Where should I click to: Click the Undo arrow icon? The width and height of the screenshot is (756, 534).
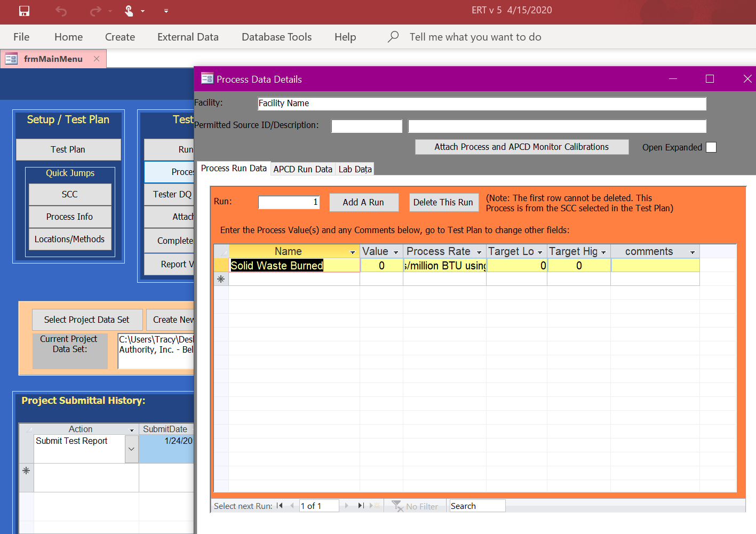tap(61, 11)
